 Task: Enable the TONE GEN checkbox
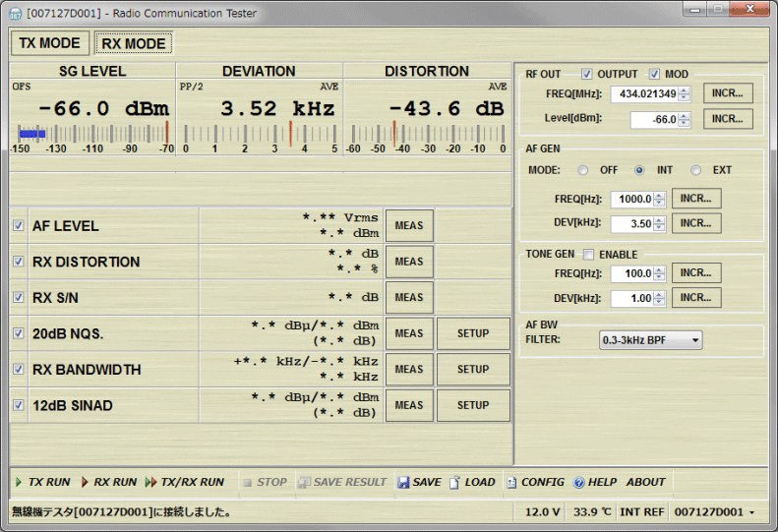pyautogui.click(x=589, y=254)
